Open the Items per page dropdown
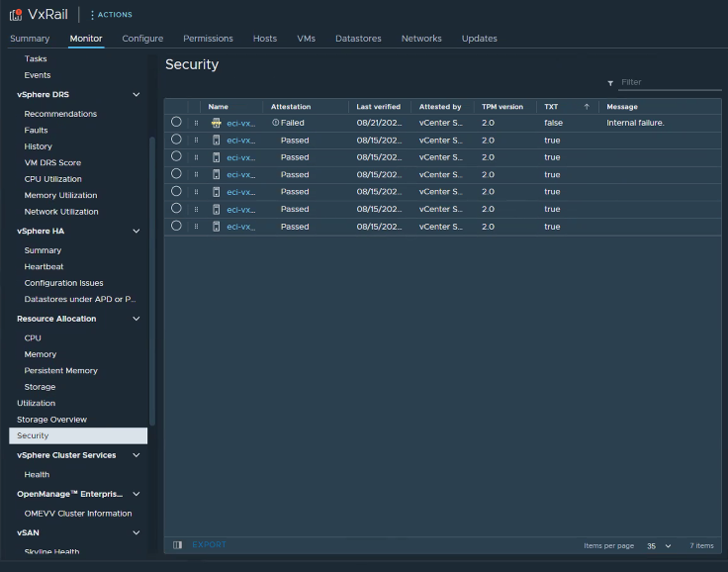The width and height of the screenshot is (728, 572). 659,545
